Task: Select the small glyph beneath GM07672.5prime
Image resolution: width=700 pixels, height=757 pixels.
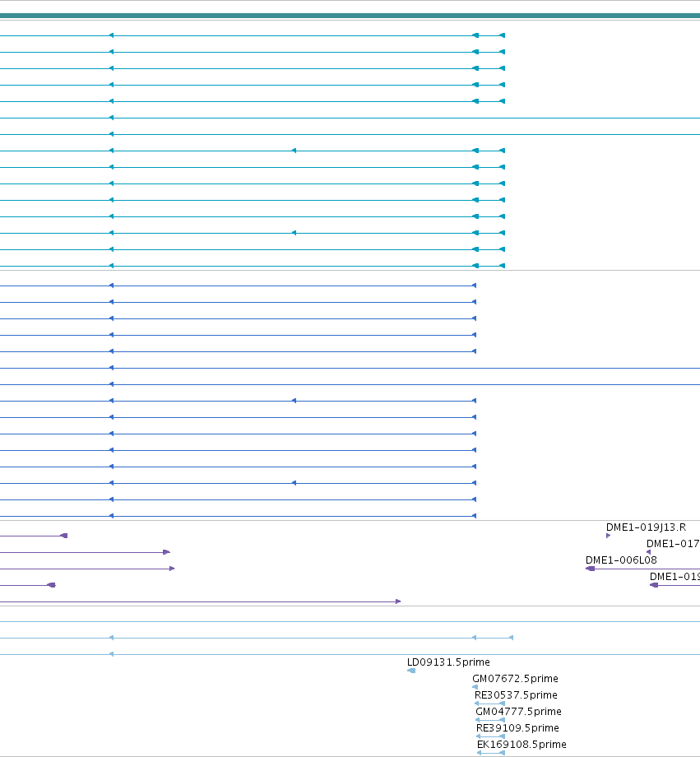Action: pos(475,687)
